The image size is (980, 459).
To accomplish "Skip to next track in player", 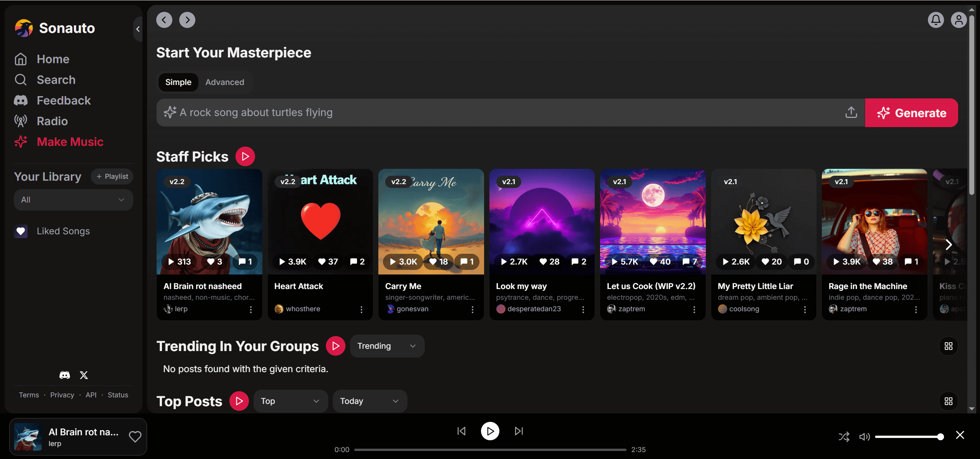I will (519, 431).
